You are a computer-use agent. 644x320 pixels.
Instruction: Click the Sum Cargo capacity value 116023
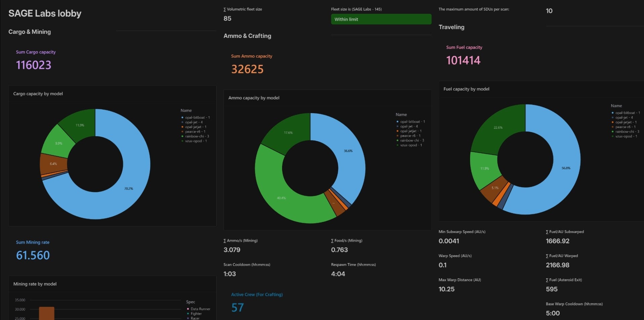[x=34, y=65]
